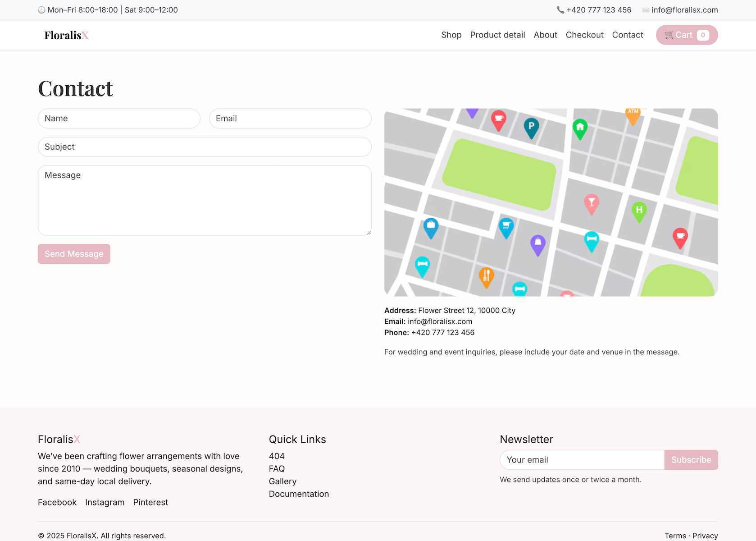Click the orange ATM pin on map
The width and height of the screenshot is (756, 541).
pos(633,115)
